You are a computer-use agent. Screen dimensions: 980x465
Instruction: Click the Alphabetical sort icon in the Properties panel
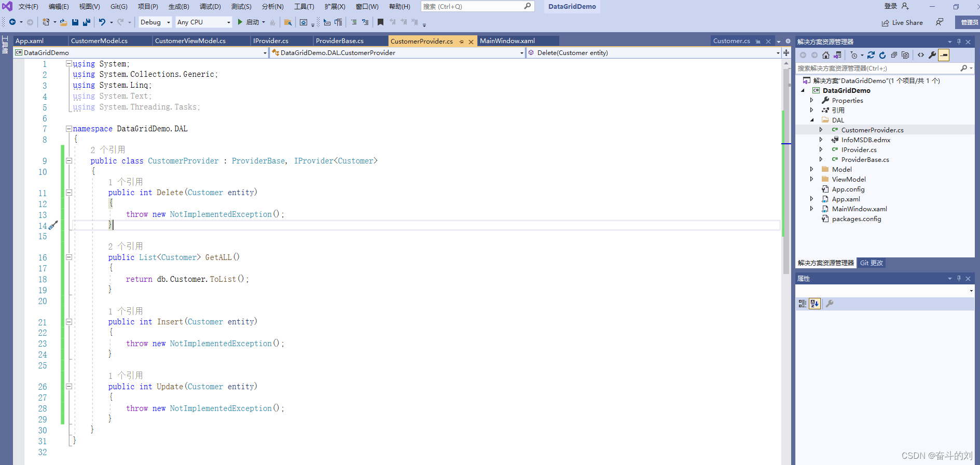click(x=815, y=304)
